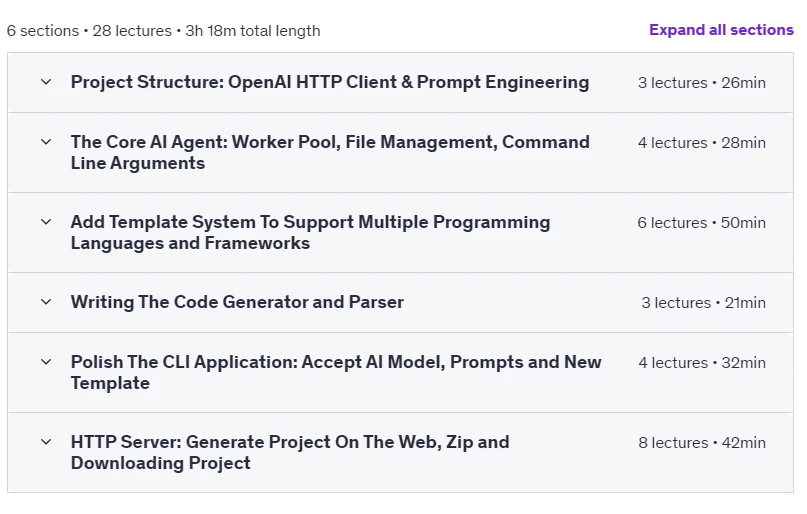The image size is (807, 514).
Task: Open Project Structure: OpenAI HTTP Client title
Action: pos(330,82)
